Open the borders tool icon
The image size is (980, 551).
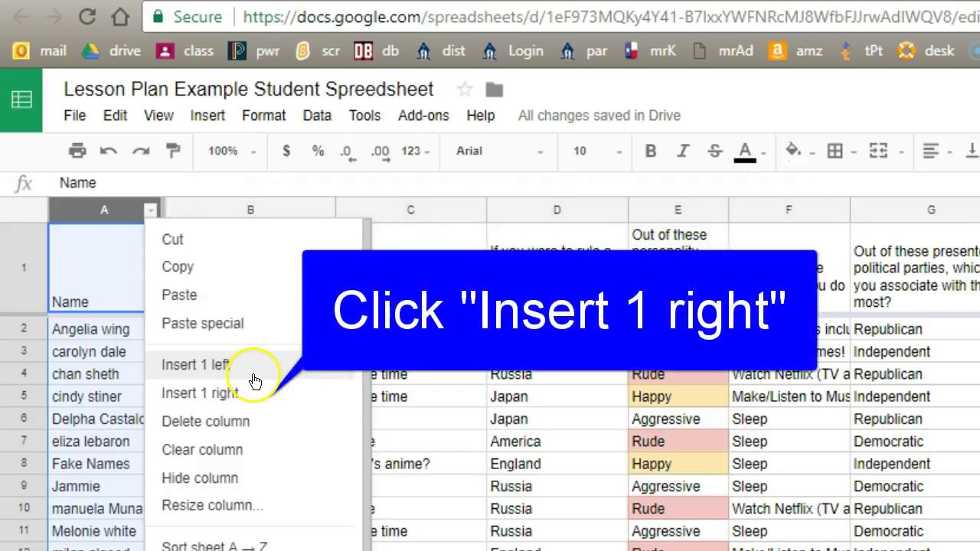point(835,151)
